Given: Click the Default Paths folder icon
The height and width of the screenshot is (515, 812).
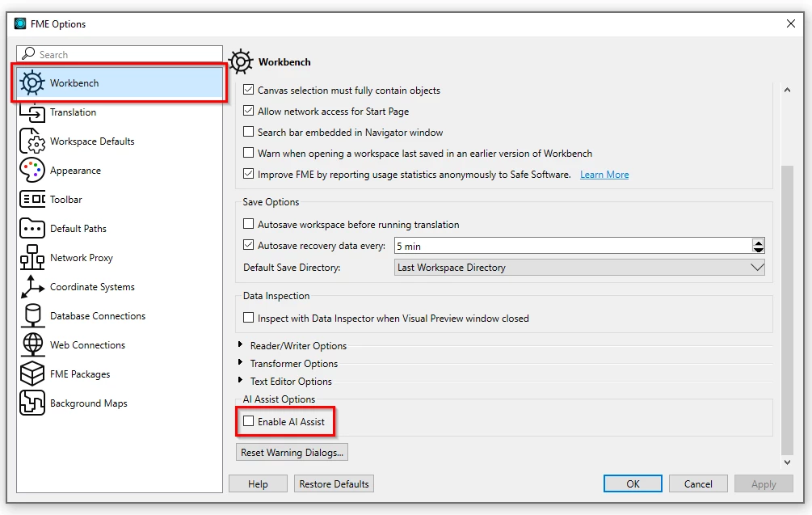Looking at the screenshot, I should 32,228.
